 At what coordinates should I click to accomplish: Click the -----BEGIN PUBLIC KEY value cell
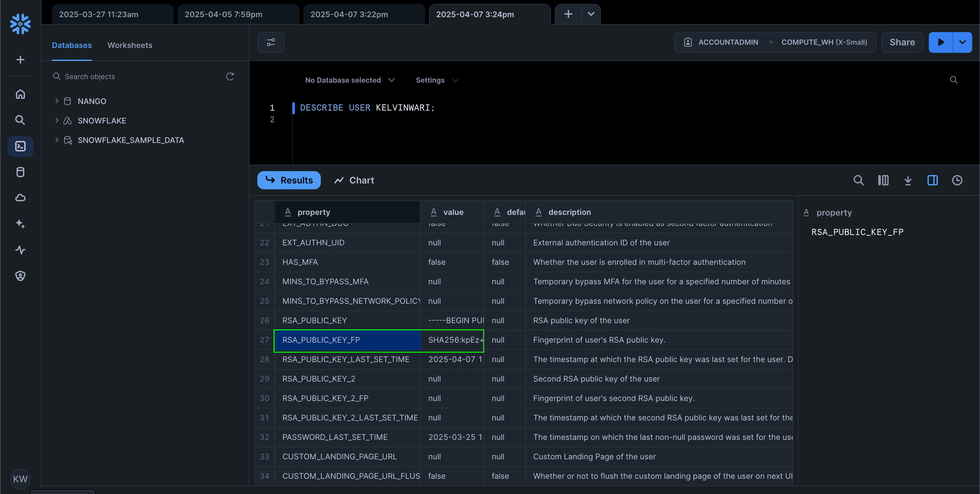pyautogui.click(x=452, y=321)
